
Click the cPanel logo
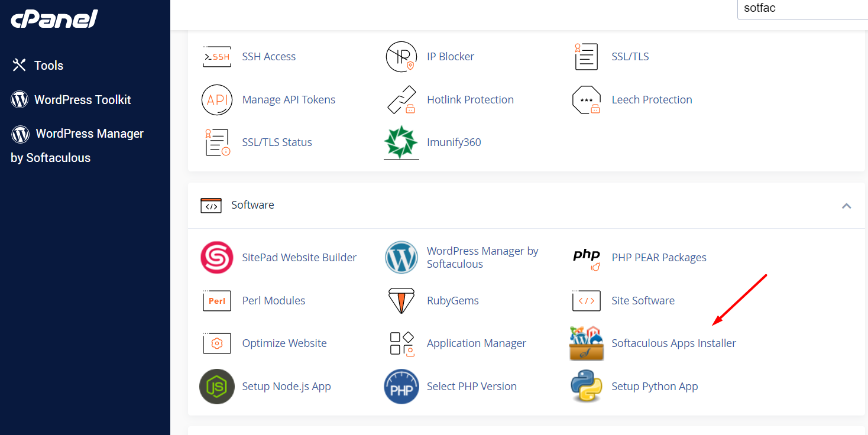click(54, 20)
